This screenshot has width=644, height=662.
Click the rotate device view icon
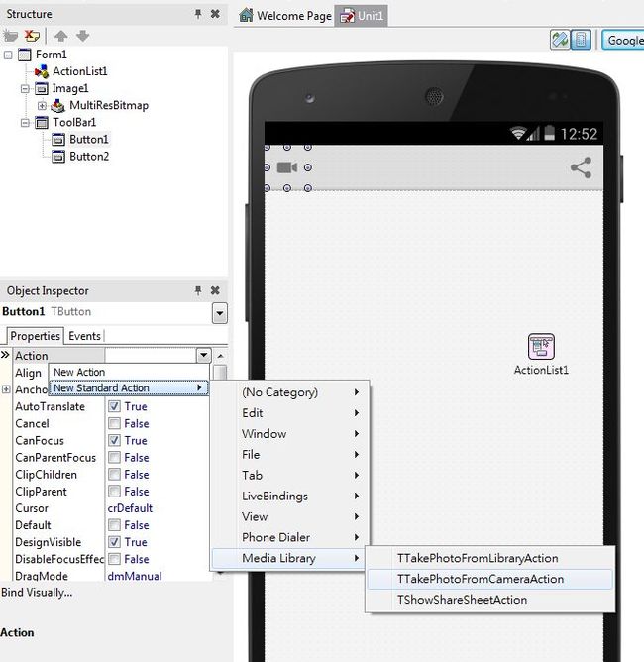(560, 40)
